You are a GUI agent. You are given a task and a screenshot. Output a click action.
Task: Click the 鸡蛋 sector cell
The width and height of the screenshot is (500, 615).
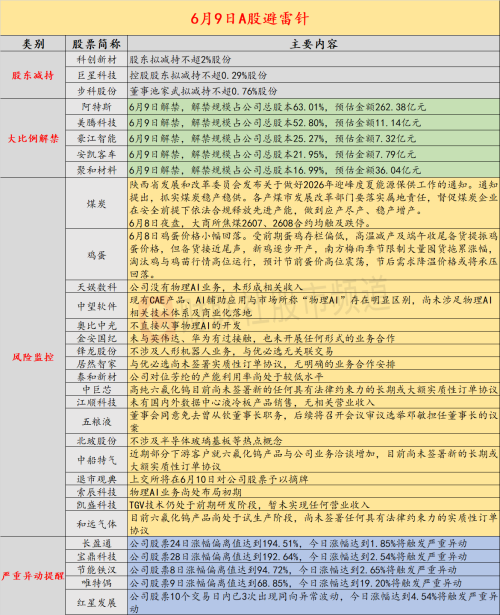click(x=96, y=255)
